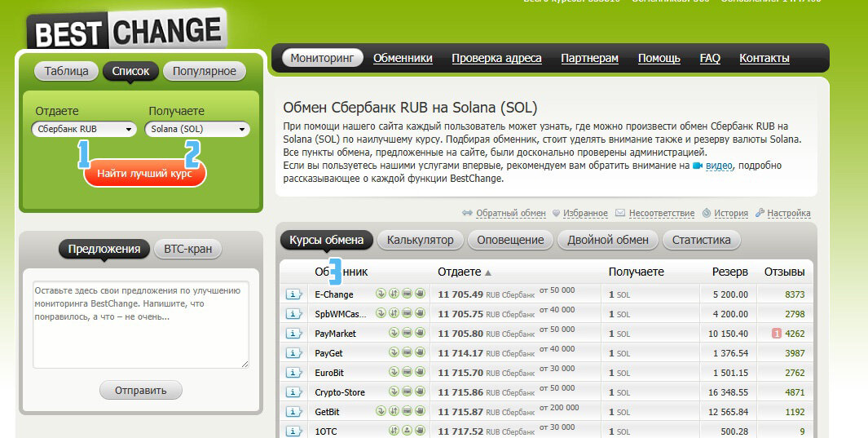The height and width of the screenshot is (438, 868).
Task: Click the card icon in Crypto-Store row
Action: pos(407,391)
